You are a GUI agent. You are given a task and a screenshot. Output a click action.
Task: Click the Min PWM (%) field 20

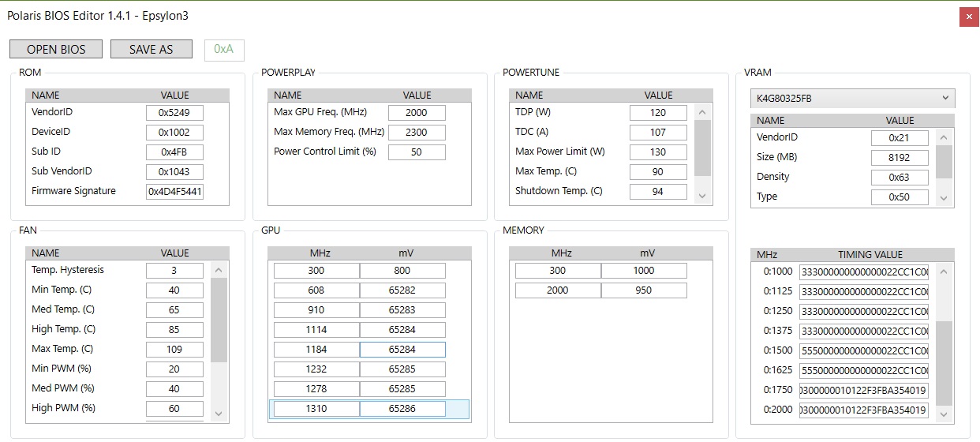174,369
